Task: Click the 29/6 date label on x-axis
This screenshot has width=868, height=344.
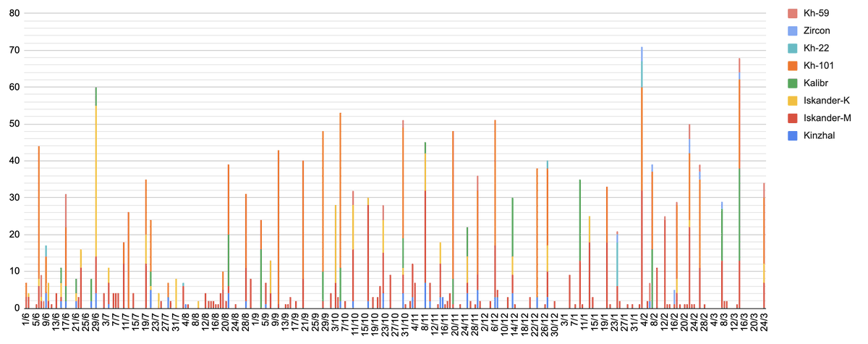Action: (95, 324)
